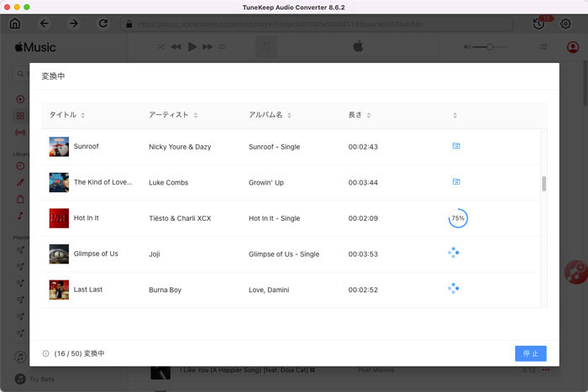Image resolution: width=588 pixels, height=392 pixels.
Task: Click the volume speaker icon
Action: point(466,47)
